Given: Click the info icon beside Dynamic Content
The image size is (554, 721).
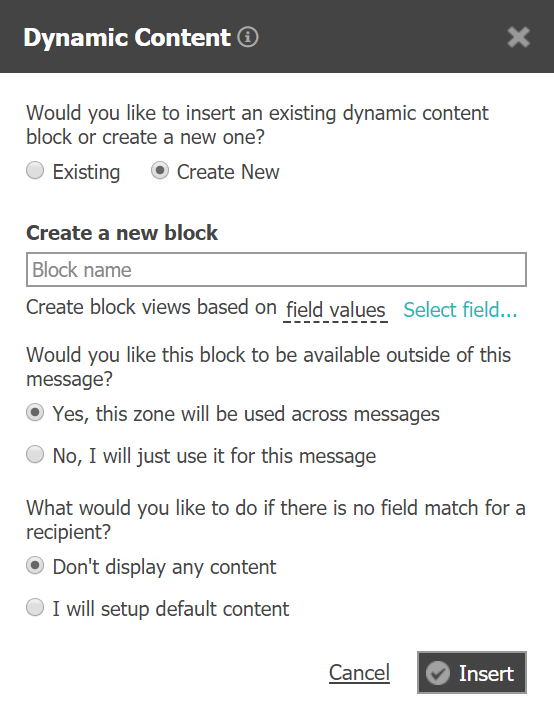Looking at the screenshot, I should pyautogui.click(x=248, y=37).
